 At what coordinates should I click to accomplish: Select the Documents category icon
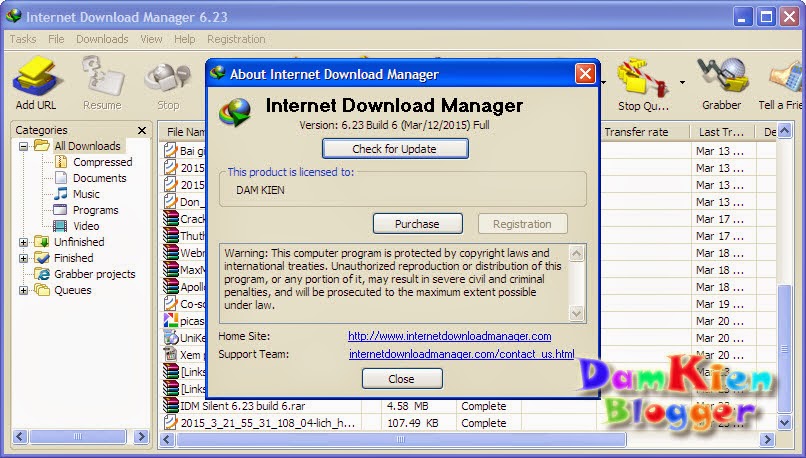pos(61,178)
